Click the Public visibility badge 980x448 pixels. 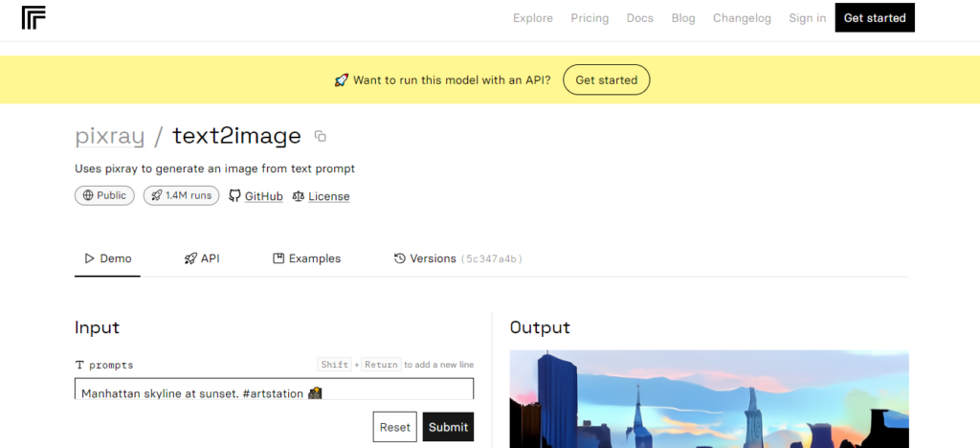pyautogui.click(x=104, y=195)
